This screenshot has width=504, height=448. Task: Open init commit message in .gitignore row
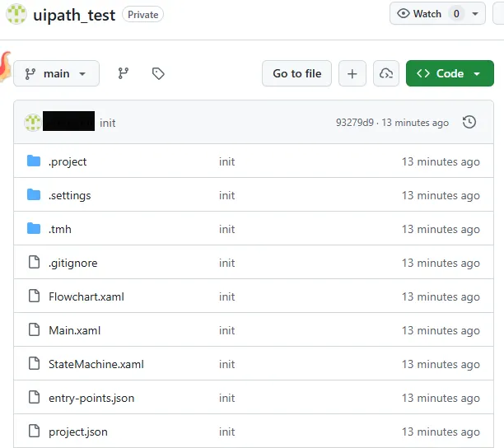pyautogui.click(x=227, y=263)
